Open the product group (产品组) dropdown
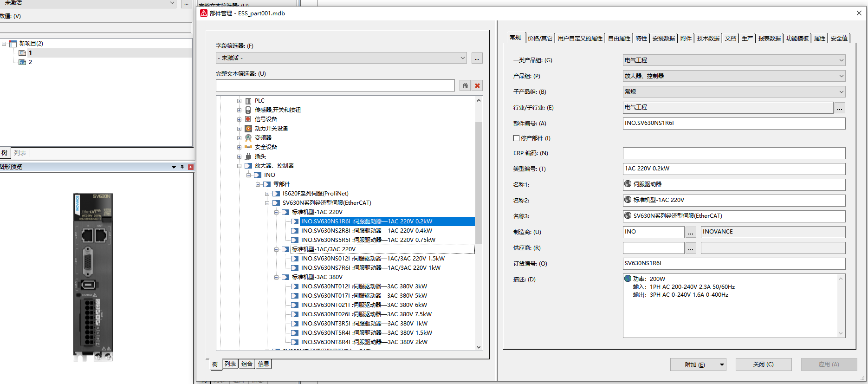The height and width of the screenshot is (384, 868). [x=841, y=76]
